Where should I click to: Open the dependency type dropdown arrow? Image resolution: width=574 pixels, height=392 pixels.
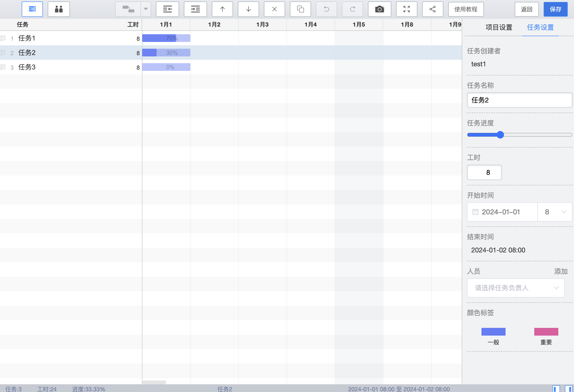[x=146, y=9]
